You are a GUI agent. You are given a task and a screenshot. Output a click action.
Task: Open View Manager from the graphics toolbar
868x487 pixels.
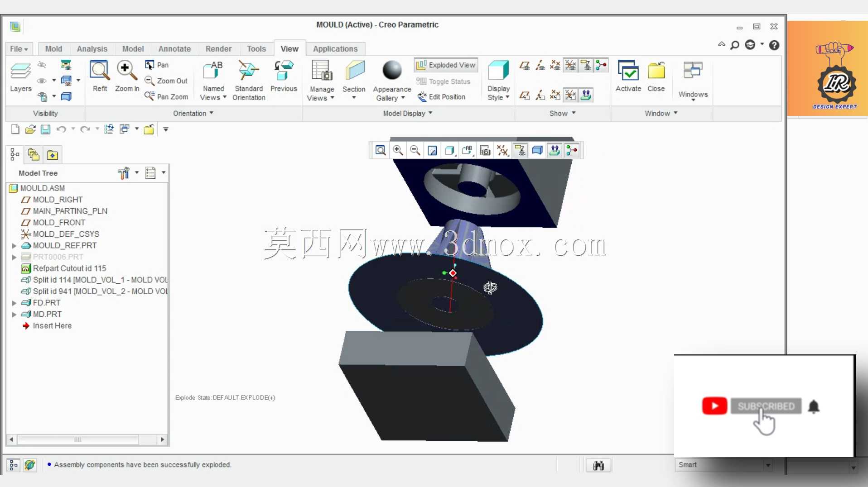tap(485, 150)
